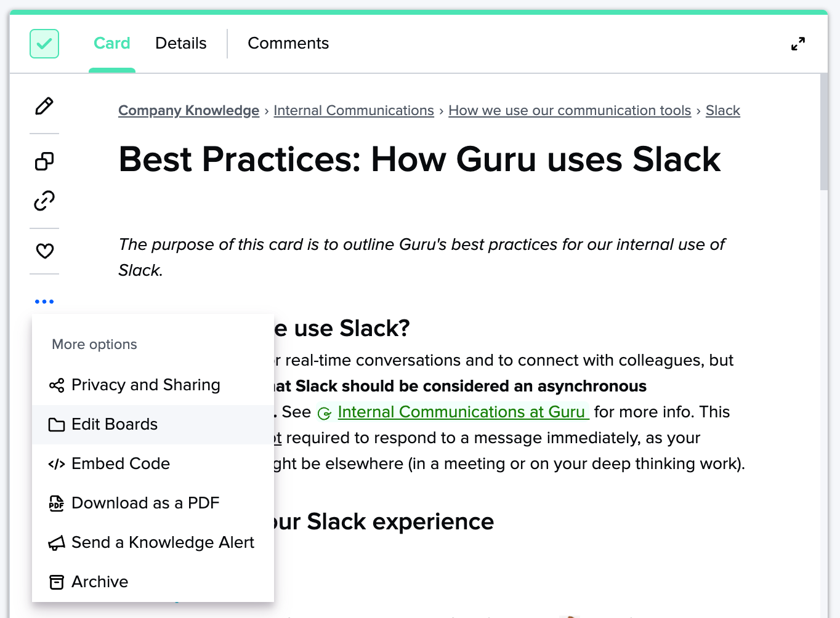Click the pencil edit card icon

tap(44, 106)
